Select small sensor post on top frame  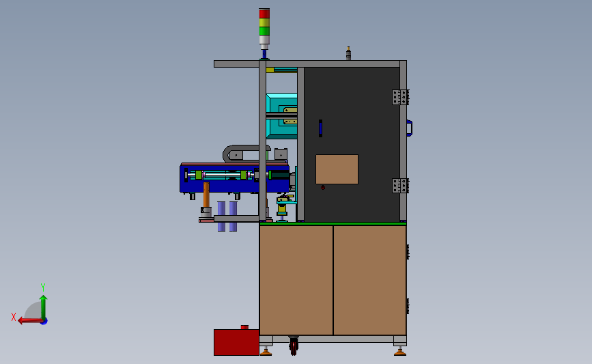[x=348, y=53]
